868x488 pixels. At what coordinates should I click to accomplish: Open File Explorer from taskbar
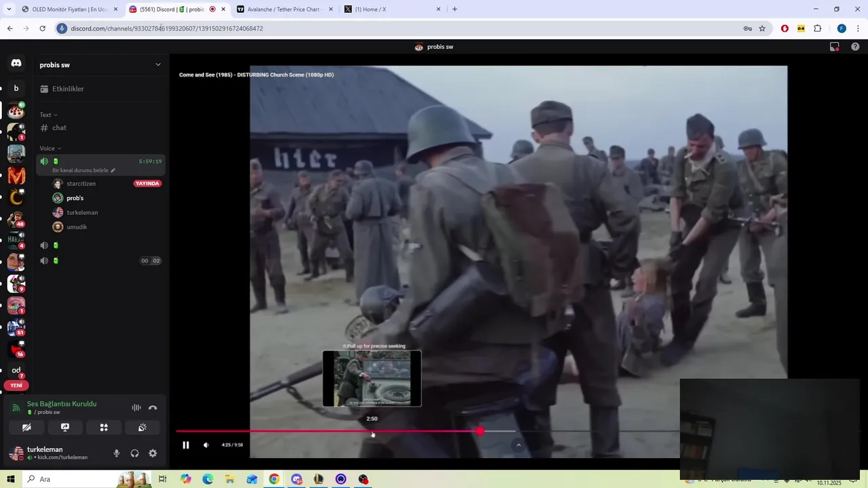click(230, 479)
